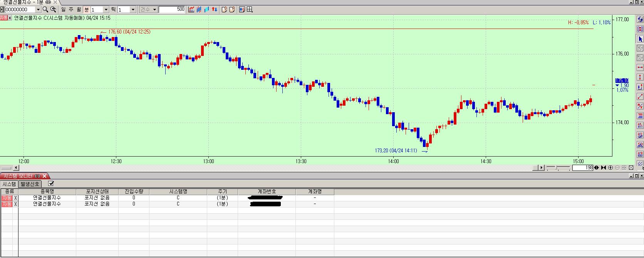Click the zoom-in plus circle icon

click(610, 168)
